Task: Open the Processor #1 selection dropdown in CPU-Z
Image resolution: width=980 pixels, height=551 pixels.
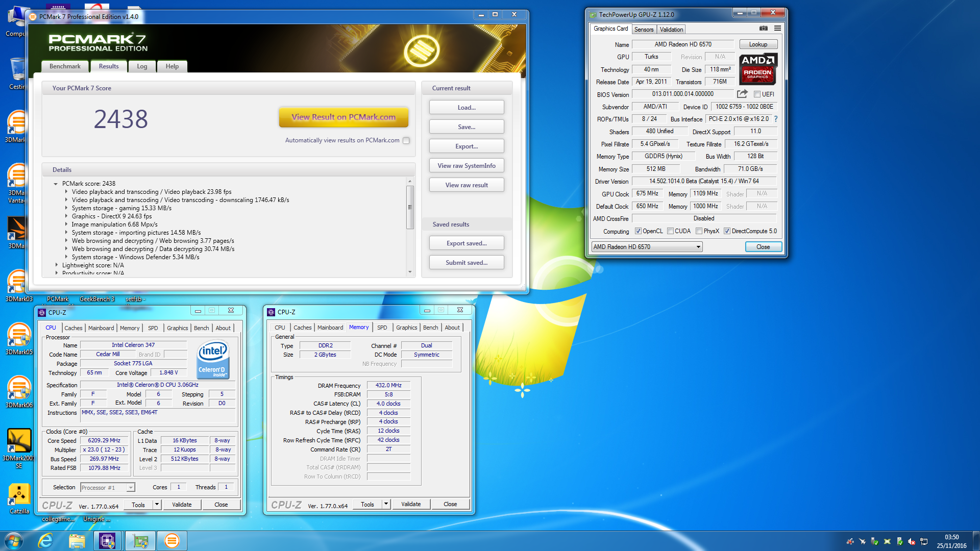Action: click(x=108, y=488)
